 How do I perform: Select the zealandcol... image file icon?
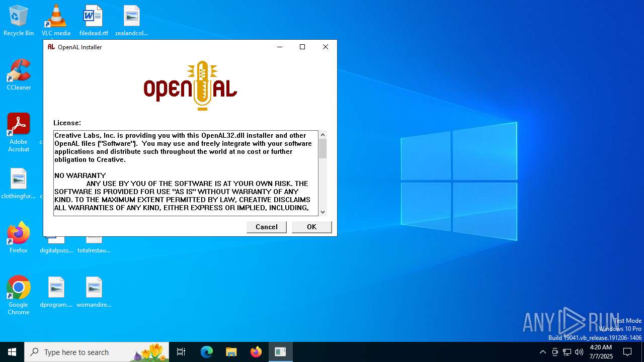pyautogui.click(x=131, y=21)
